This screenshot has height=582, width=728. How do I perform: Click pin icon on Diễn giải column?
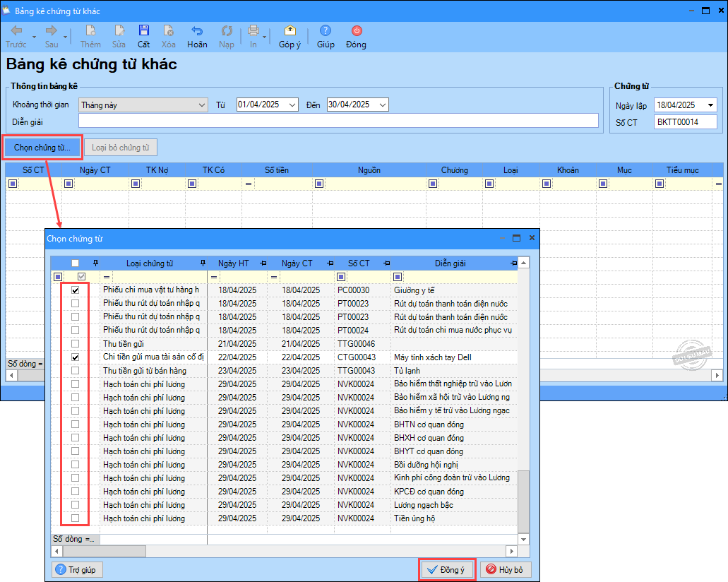513,263
